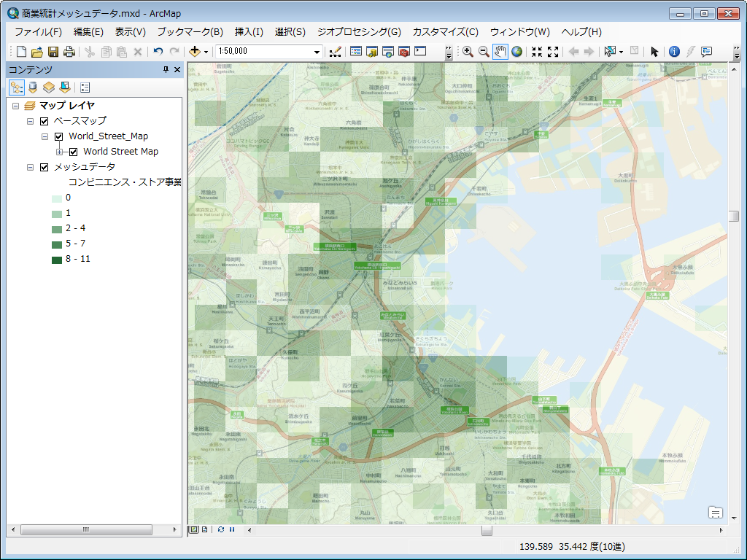Collapse the マップ レイヤ data frame

[16, 106]
